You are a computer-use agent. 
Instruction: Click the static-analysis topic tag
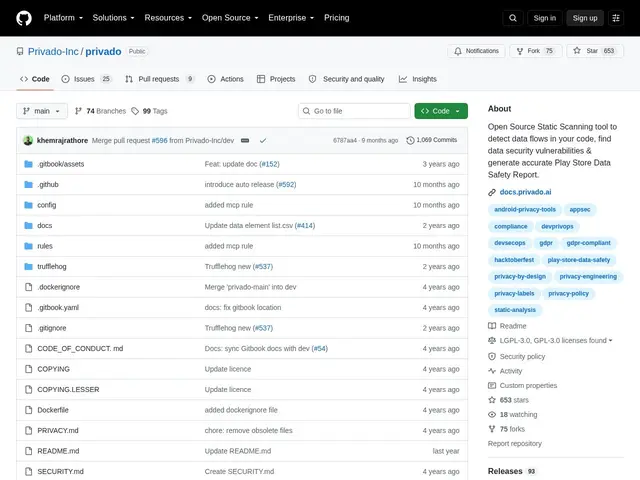(x=515, y=310)
